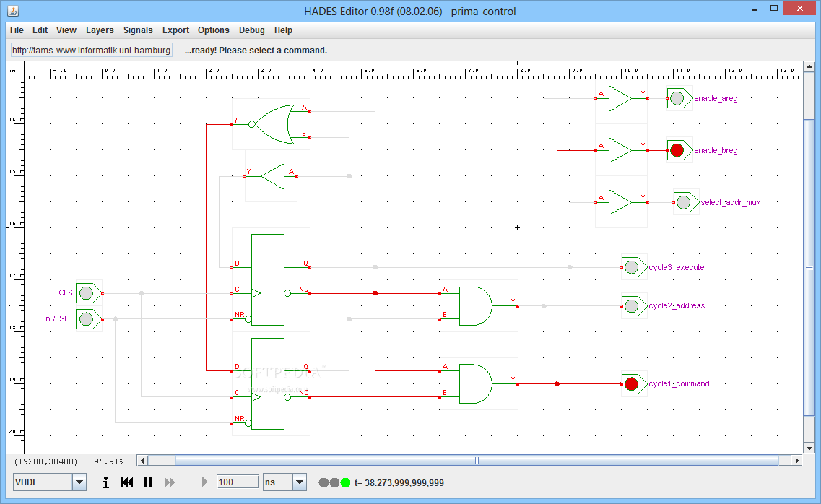
Task: Click the green simulation status light
Action: (346, 482)
